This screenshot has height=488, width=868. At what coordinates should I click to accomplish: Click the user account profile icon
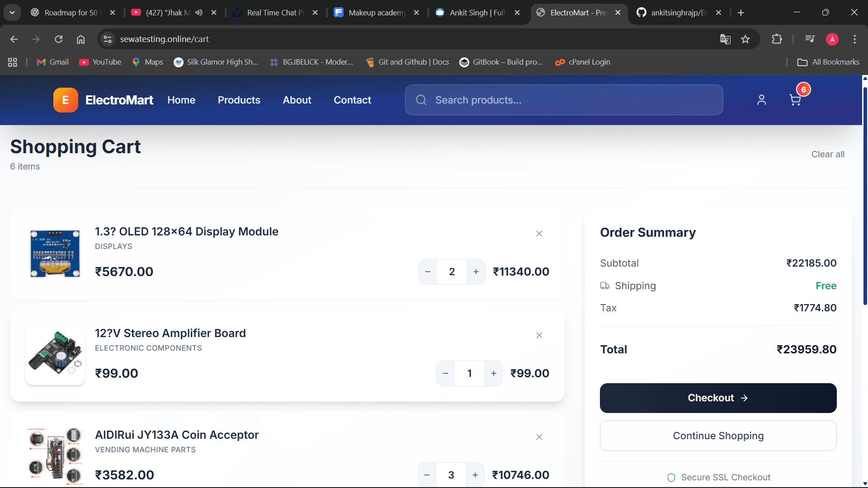762,100
